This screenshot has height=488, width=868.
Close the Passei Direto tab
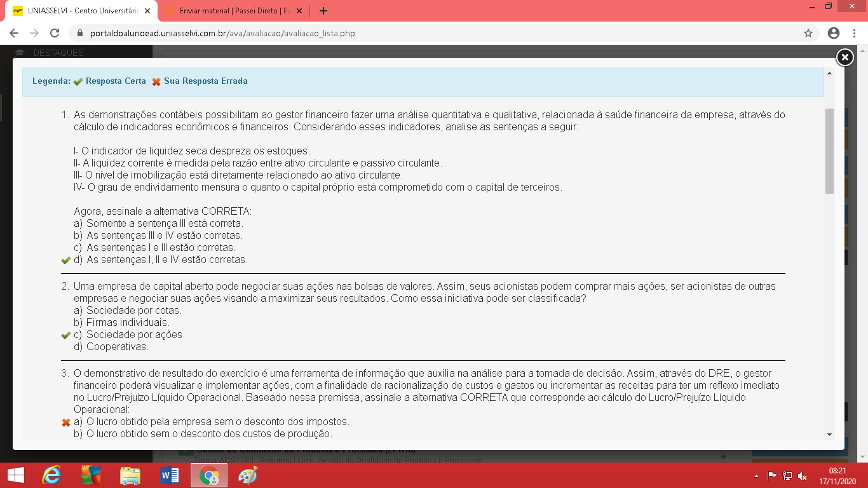point(299,11)
